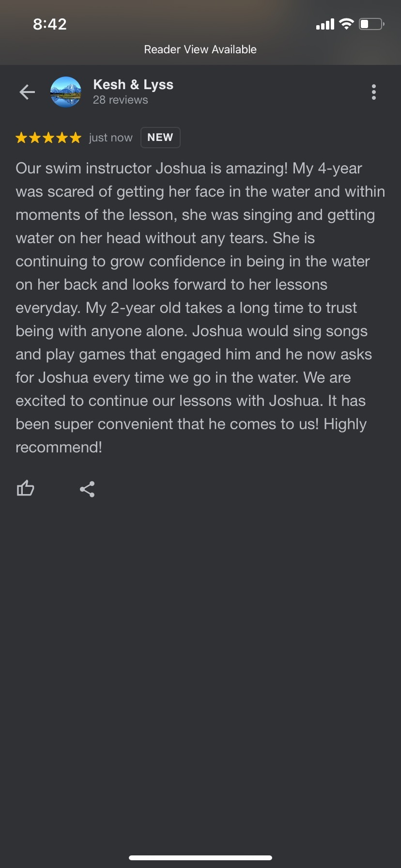Tap the share icon below the review
Viewport: 401px width, 868px height.
click(x=87, y=489)
